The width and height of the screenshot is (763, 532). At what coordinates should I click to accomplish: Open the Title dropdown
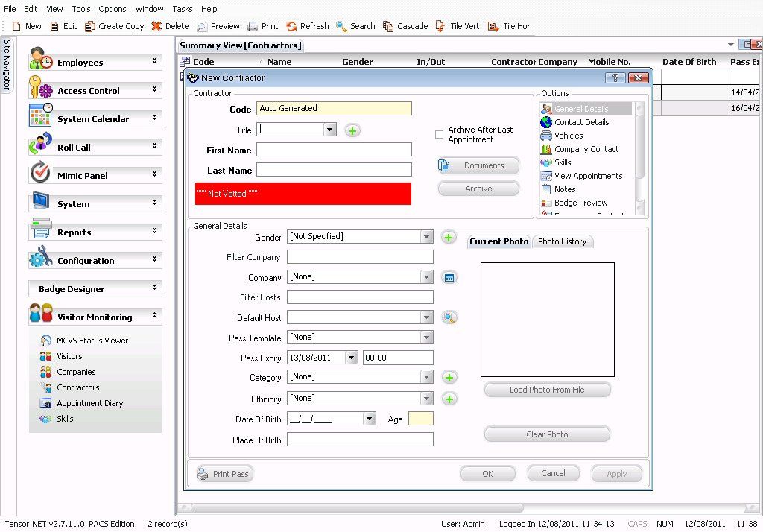329,129
